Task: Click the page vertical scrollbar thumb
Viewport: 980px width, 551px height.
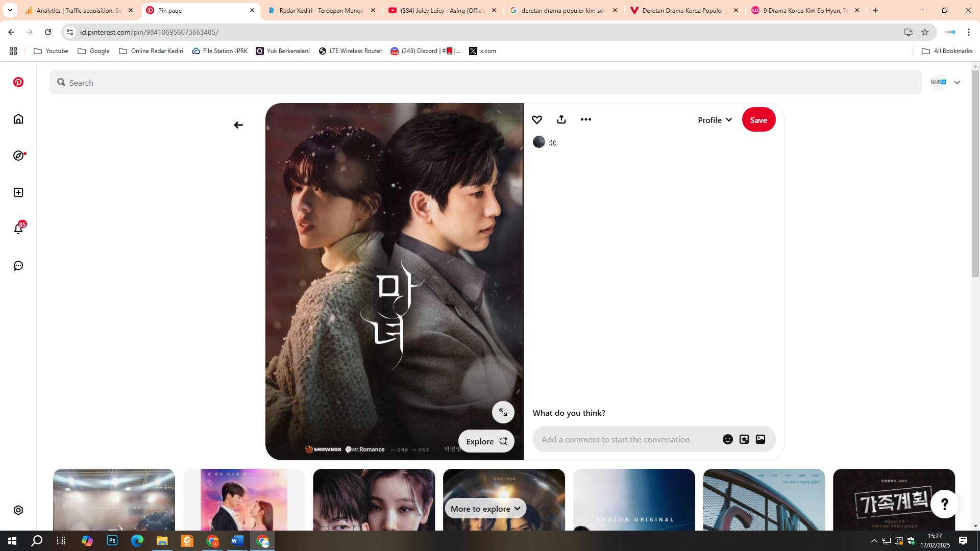Action: coord(975,173)
